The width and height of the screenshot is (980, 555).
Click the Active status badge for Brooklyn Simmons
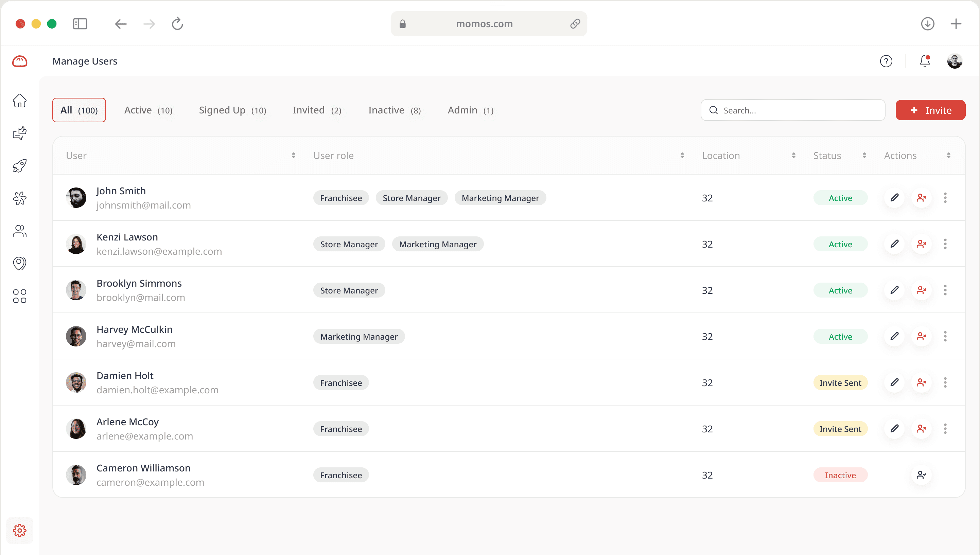[x=840, y=290]
